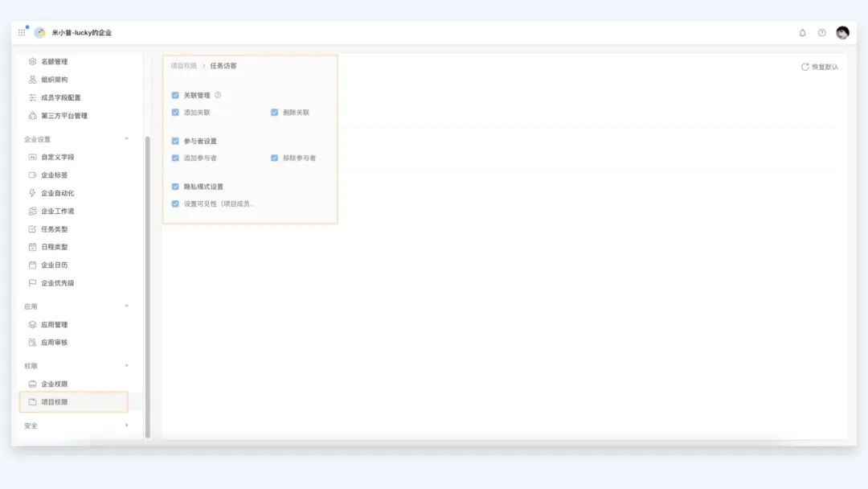868x489 pixels.
Task: Uncheck the 参与者设置 checkbox
Action: point(175,142)
